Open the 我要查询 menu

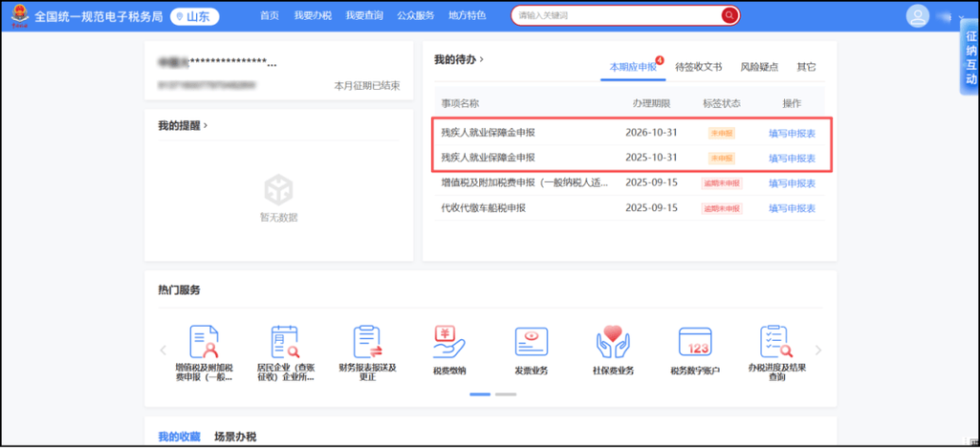click(x=364, y=15)
